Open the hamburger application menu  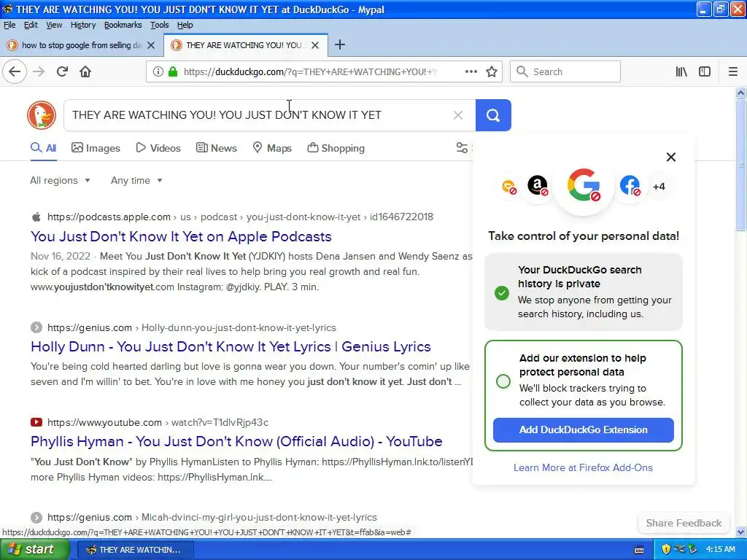click(x=733, y=72)
